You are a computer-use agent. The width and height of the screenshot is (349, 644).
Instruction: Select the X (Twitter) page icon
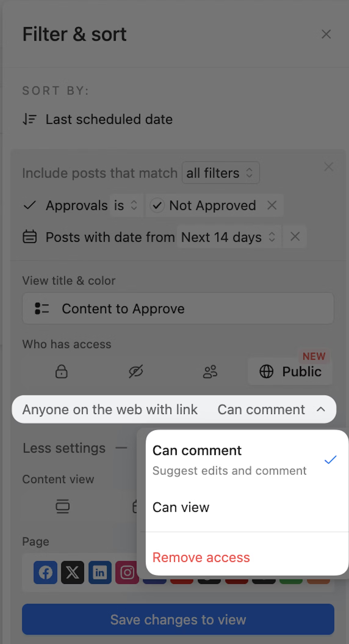(x=73, y=572)
